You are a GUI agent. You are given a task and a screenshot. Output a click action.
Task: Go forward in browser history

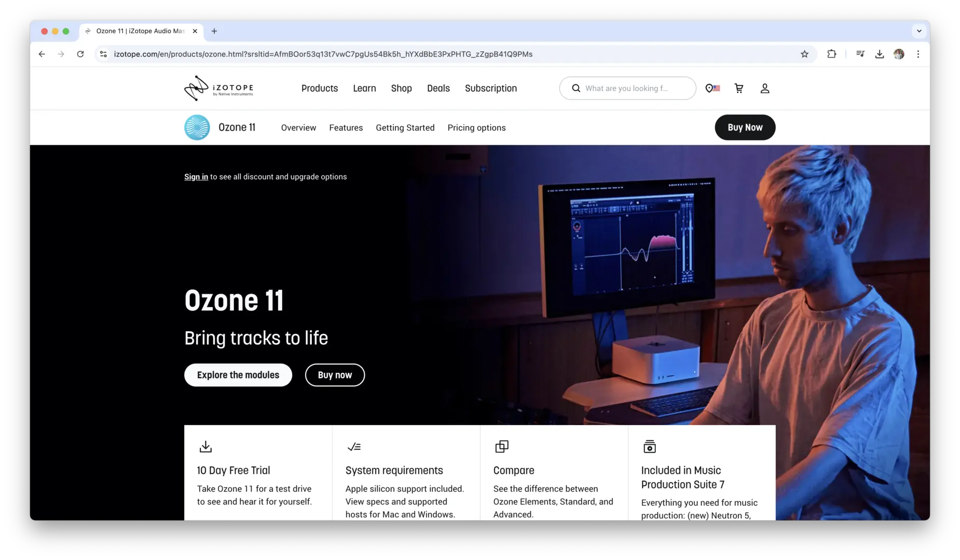[61, 54]
